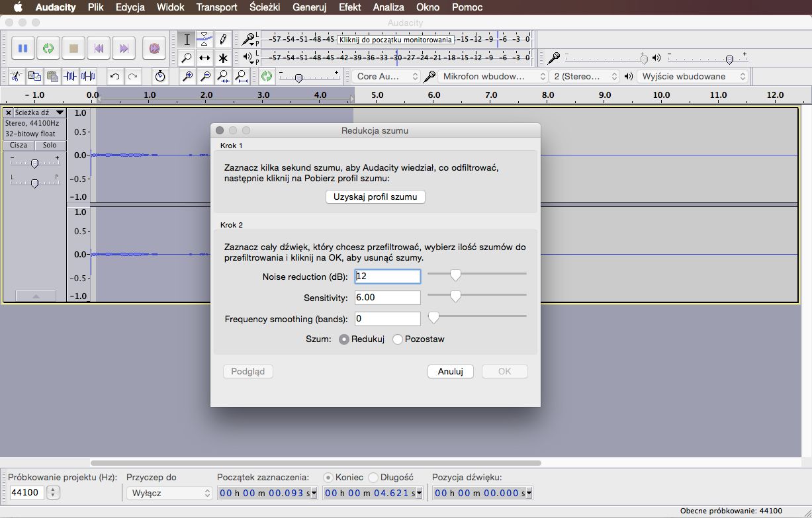This screenshot has width=812, height=518.
Task: Click the Undo arrow icon
Action: point(114,76)
